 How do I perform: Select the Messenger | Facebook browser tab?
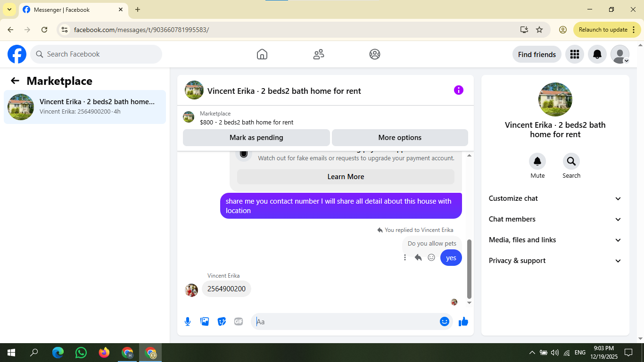coord(73,9)
